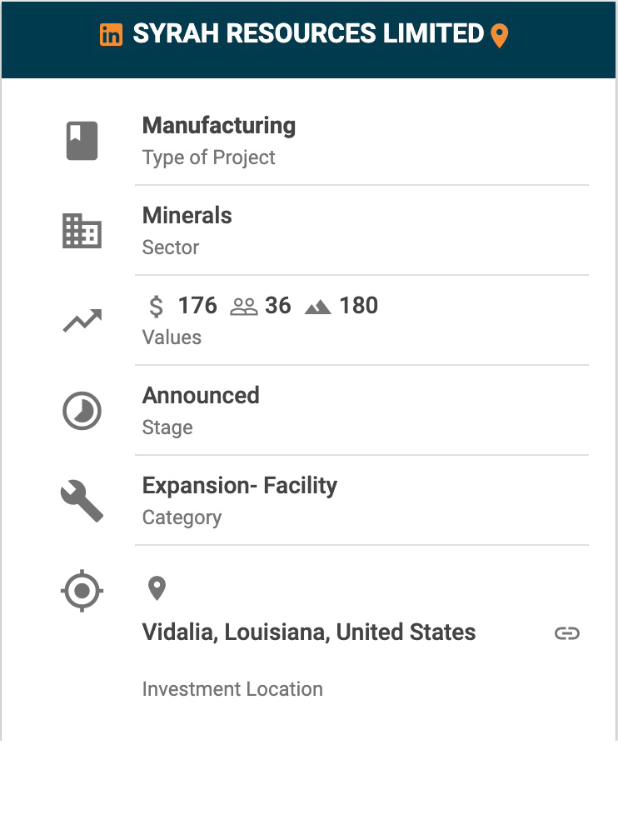Click the 176 dollar value

tap(197, 306)
